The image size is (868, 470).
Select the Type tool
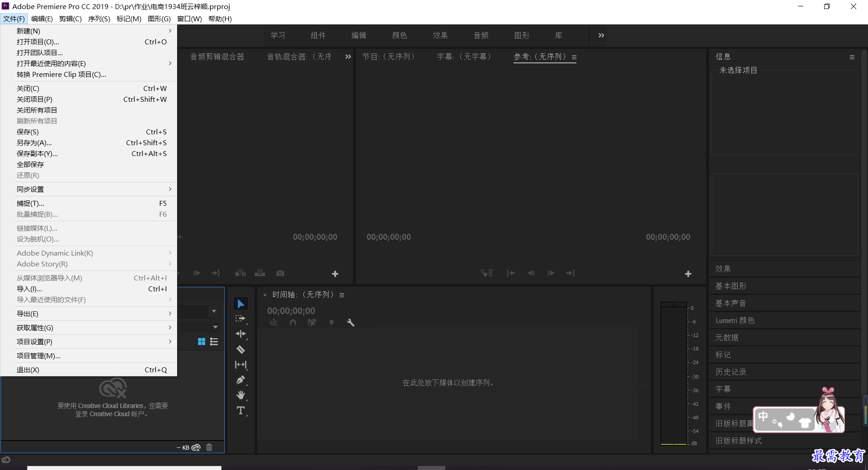pyautogui.click(x=241, y=411)
